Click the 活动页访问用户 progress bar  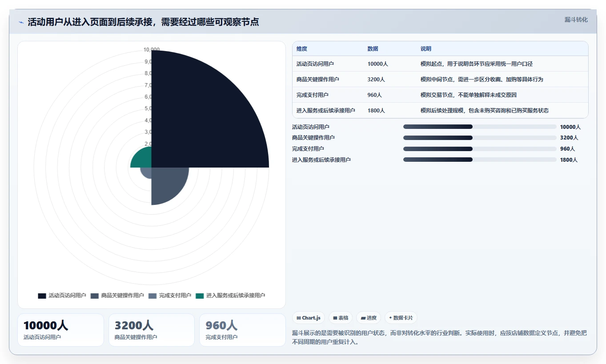[x=480, y=127]
